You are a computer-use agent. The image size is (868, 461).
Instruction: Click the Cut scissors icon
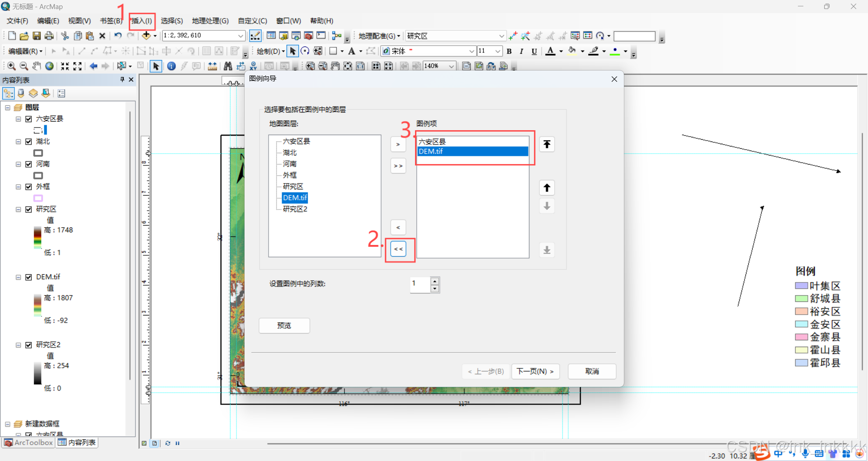[x=65, y=36]
